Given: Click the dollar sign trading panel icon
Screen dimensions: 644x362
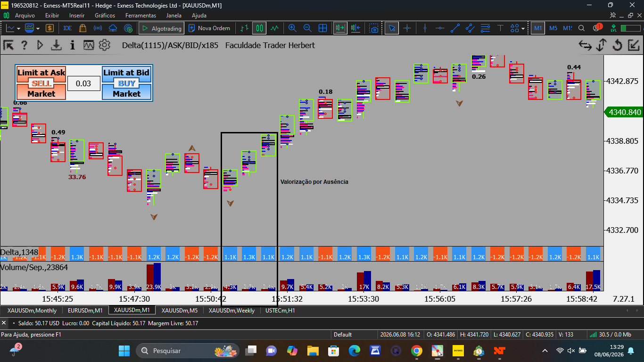Looking at the screenshot, I should coord(50,28).
